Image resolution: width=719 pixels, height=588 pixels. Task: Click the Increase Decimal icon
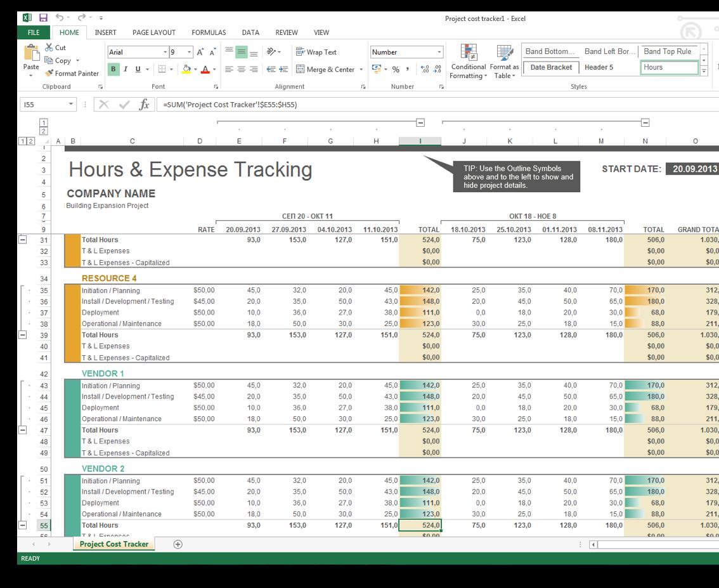[425, 69]
